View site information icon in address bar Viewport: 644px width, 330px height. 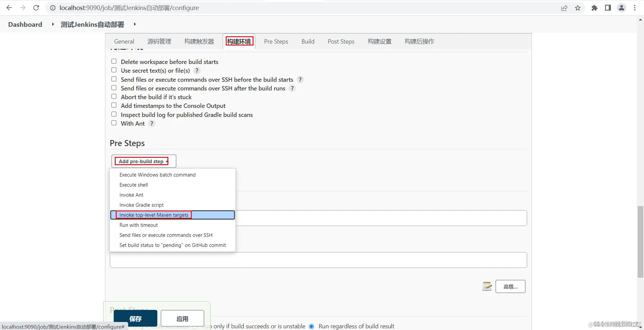click(53, 8)
